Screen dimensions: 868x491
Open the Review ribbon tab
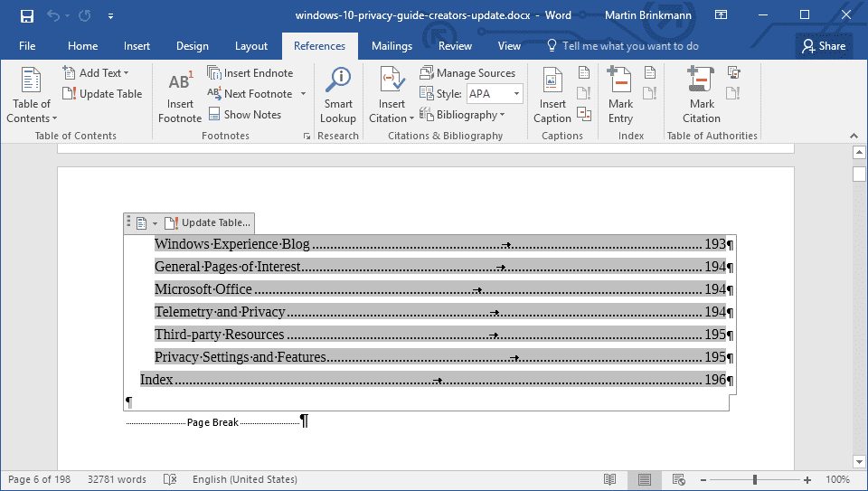tap(455, 46)
